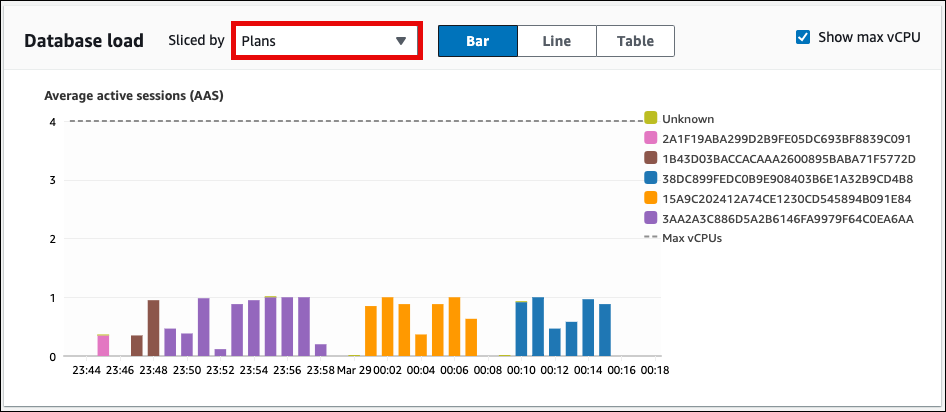Click the blue legend swatch for plan 38DC899

tap(651, 178)
